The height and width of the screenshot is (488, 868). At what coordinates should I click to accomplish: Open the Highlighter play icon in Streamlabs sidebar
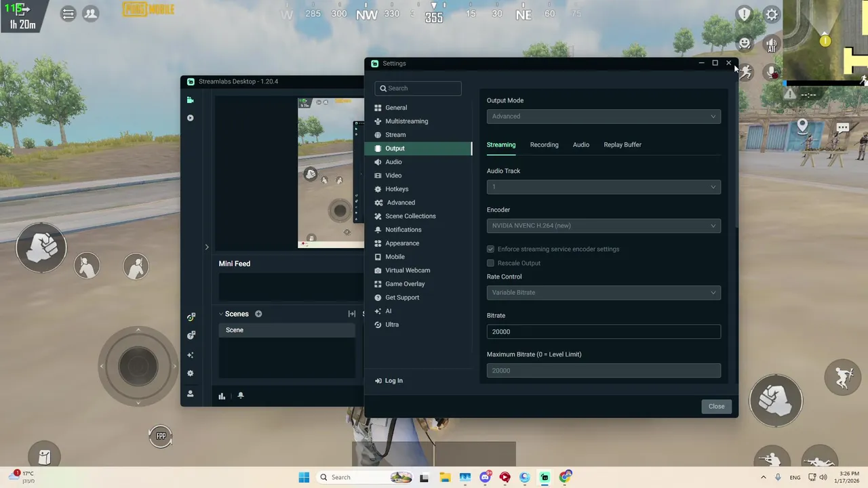(191, 118)
